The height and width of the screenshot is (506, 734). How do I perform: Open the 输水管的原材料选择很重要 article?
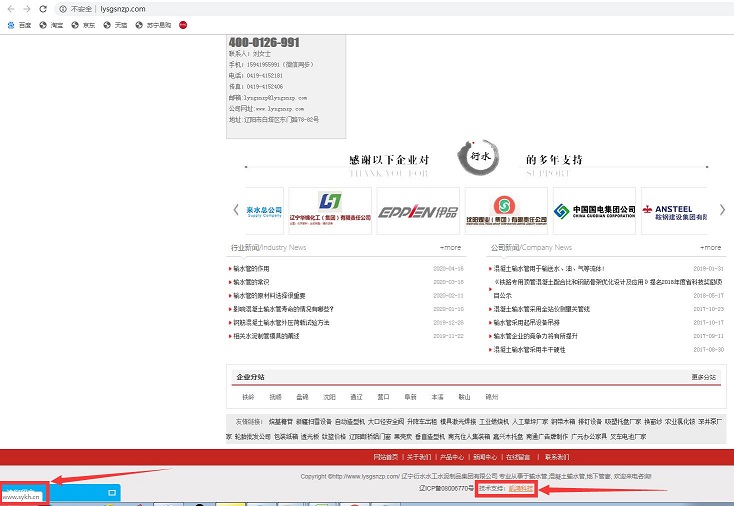pos(269,296)
